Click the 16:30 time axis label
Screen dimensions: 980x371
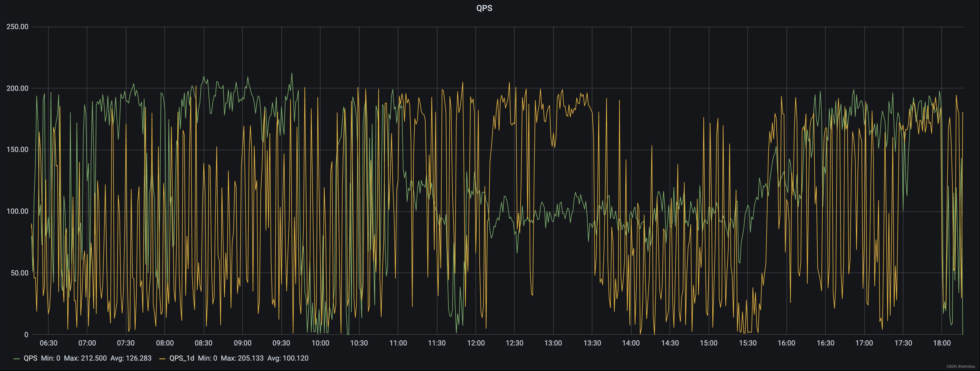click(x=826, y=343)
